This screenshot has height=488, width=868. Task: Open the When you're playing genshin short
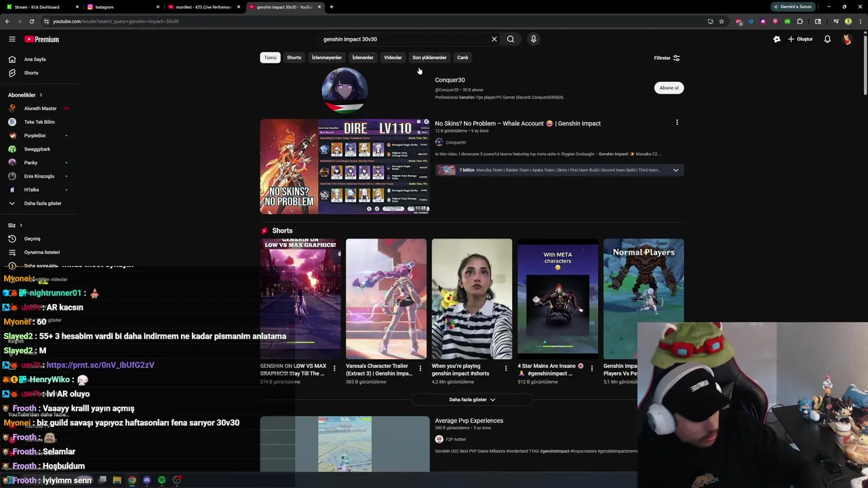coord(472,299)
